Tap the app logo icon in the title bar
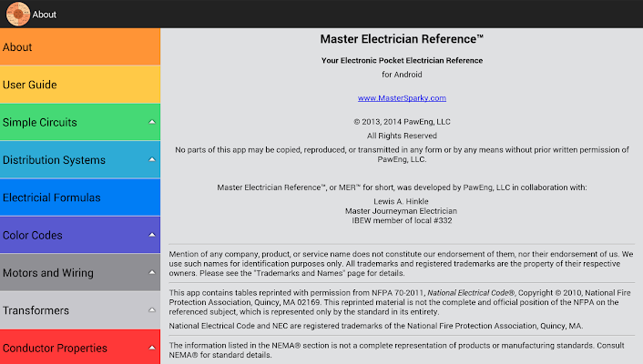Viewport: 643px width, 364px height. pos(17,14)
